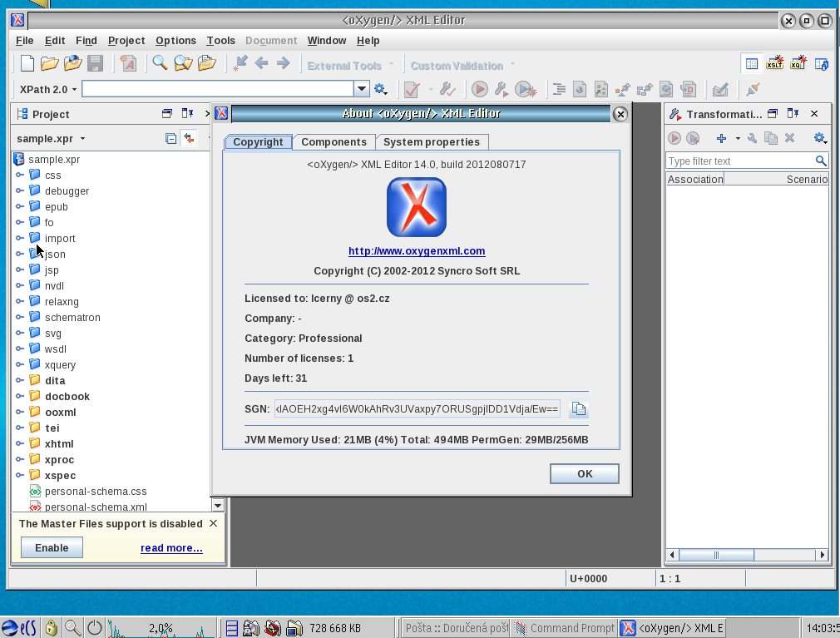Click Transformation panel horizontal scrollbar thumb

click(717, 555)
